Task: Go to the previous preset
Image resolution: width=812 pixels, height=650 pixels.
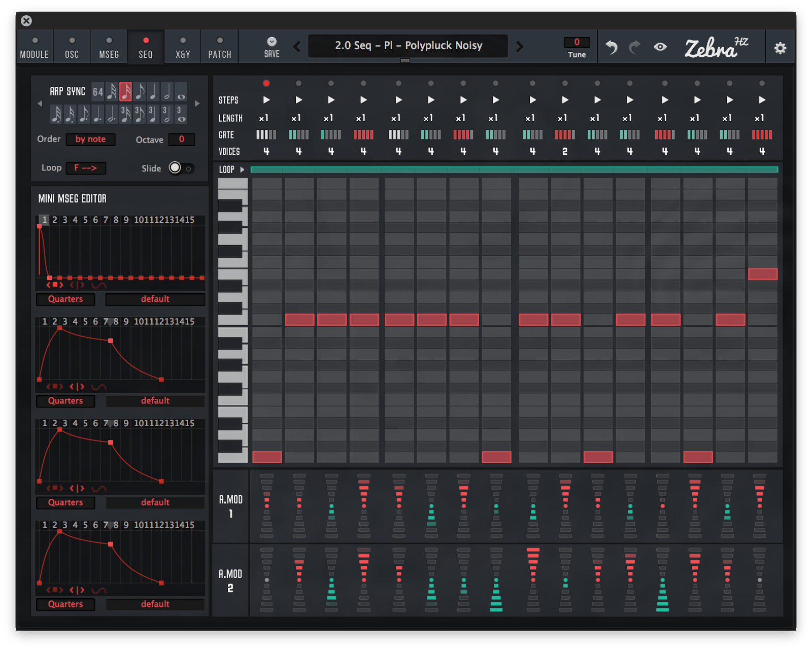Action: (297, 47)
